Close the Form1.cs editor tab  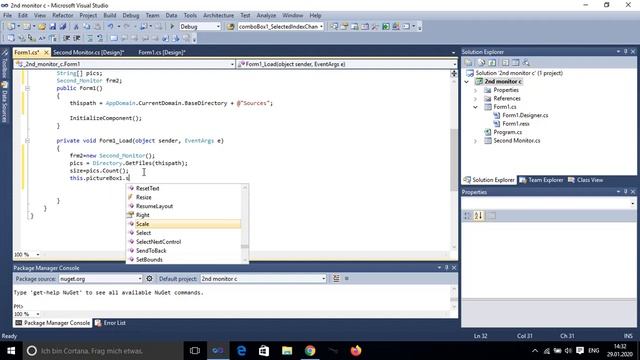(46, 52)
